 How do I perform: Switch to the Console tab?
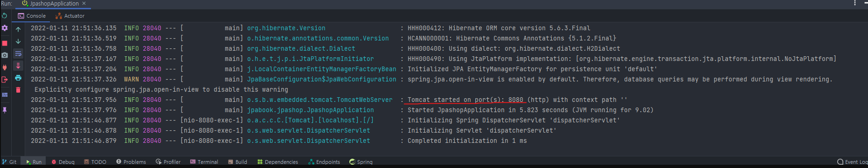point(32,16)
